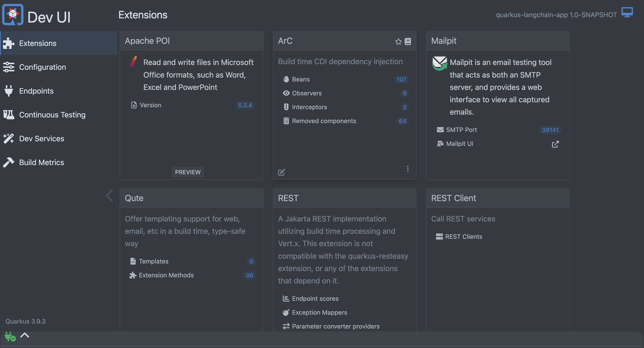Click the SMTP Port envelope icon

click(440, 130)
